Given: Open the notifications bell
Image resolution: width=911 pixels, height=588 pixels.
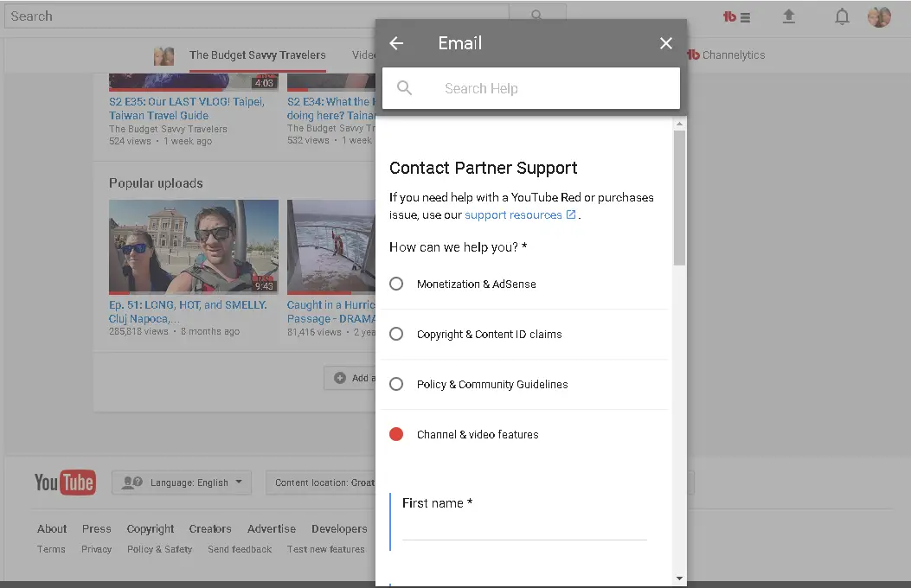Looking at the screenshot, I should (x=842, y=16).
